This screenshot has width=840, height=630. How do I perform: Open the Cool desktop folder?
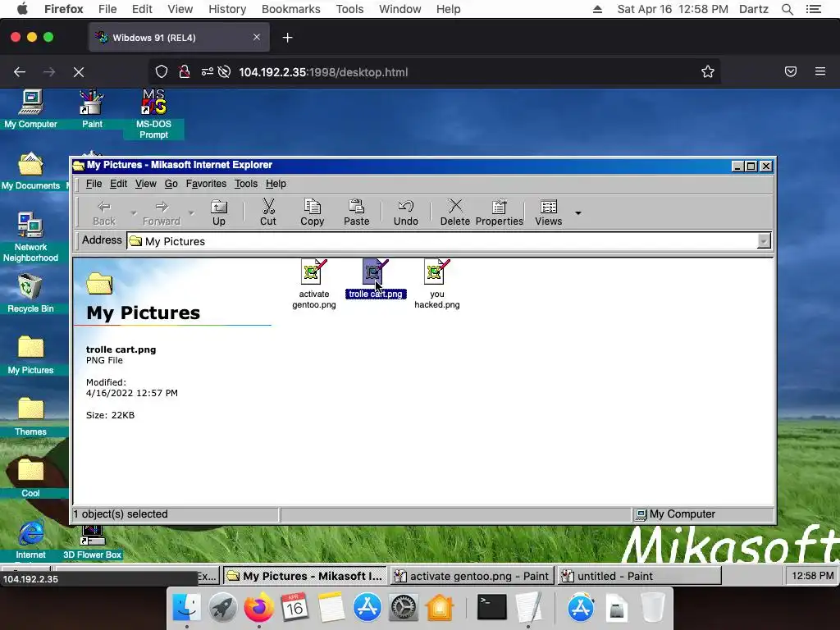[30, 478]
